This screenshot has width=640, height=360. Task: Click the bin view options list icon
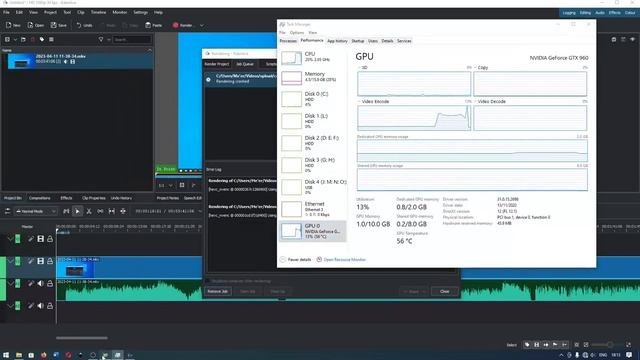click(x=51, y=40)
